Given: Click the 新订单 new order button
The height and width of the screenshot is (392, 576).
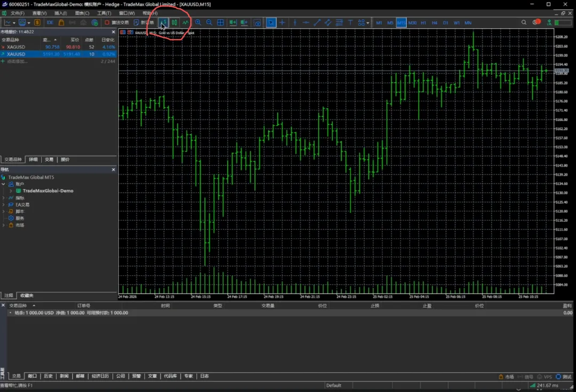Looking at the screenshot, I should point(144,22).
